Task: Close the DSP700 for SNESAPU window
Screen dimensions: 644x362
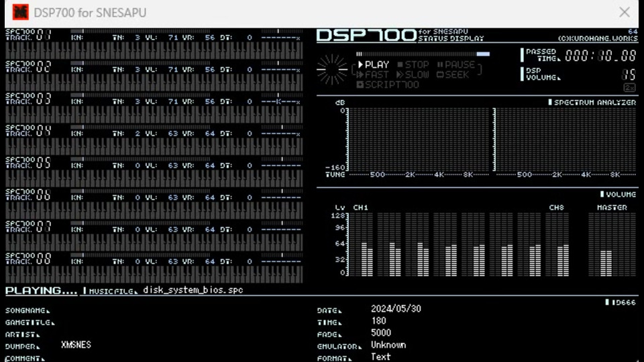Action: click(625, 12)
